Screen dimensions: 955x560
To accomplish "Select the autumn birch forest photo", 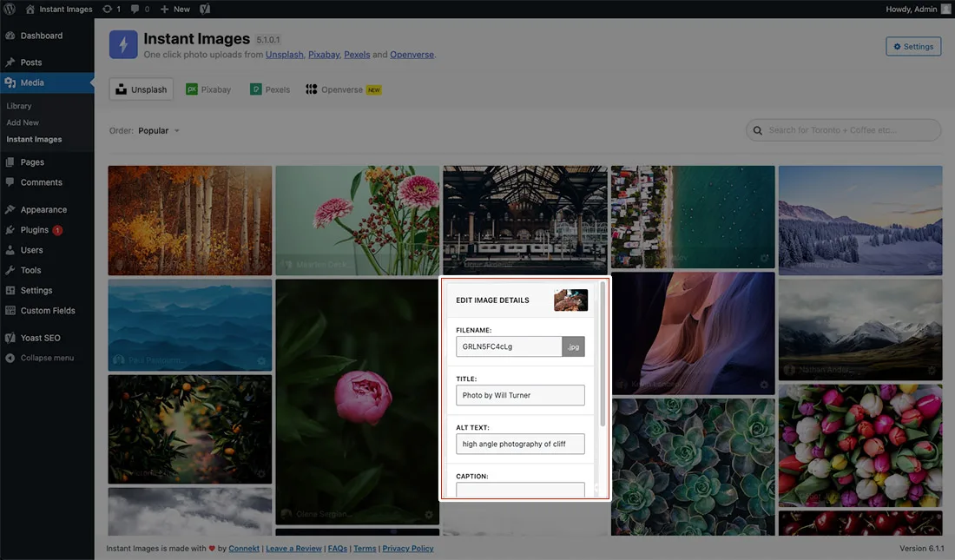I will 190,221.
